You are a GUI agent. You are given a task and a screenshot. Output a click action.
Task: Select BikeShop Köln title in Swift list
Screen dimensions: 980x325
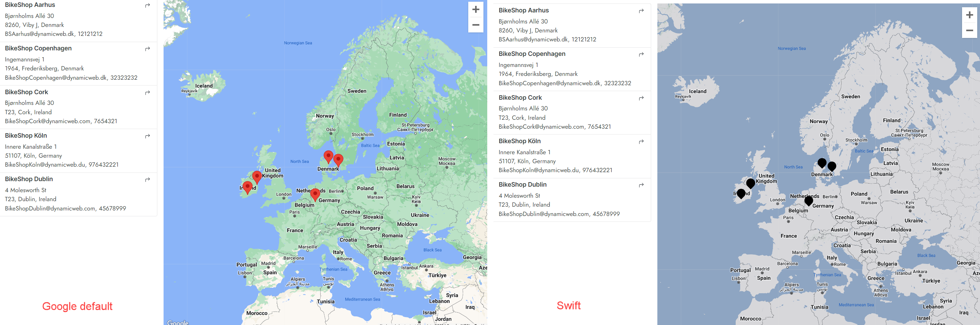coord(520,141)
